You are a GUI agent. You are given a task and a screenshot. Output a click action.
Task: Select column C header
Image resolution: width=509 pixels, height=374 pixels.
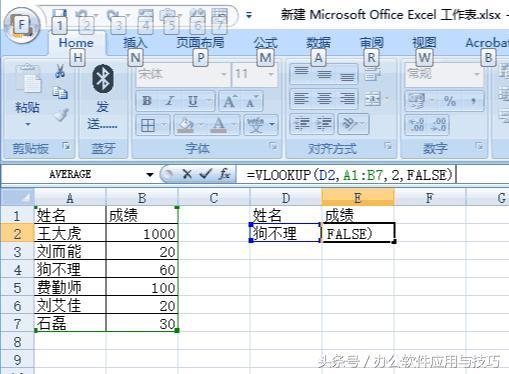(x=214, y=198)
